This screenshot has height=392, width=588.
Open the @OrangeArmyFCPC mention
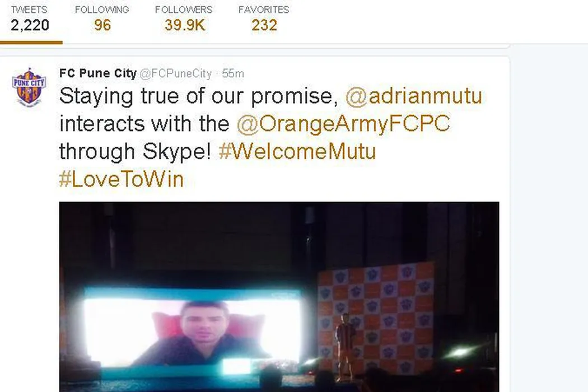[343, 123]
